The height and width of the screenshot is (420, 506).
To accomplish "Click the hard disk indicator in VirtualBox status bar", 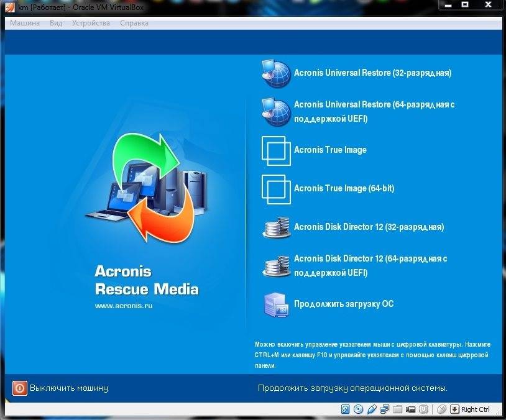I will (x=345, y=409).
